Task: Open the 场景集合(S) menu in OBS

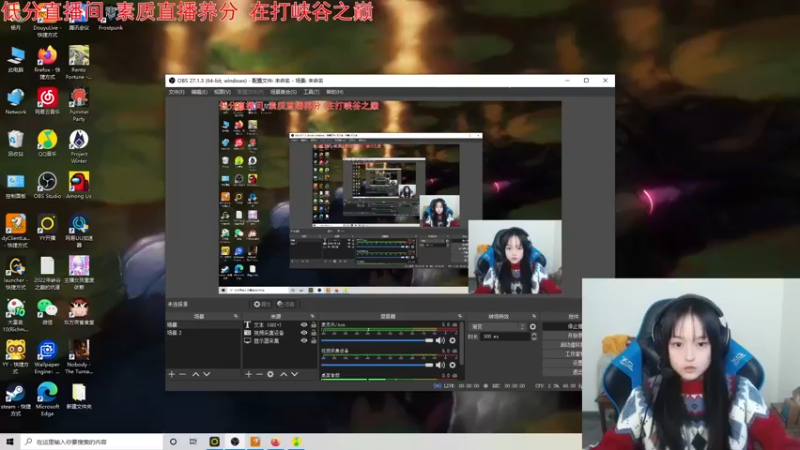Action: [x=283, y=92]
